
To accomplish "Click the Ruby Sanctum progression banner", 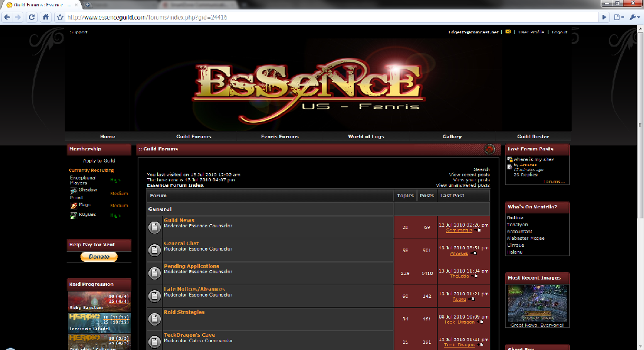I will 99,302.
